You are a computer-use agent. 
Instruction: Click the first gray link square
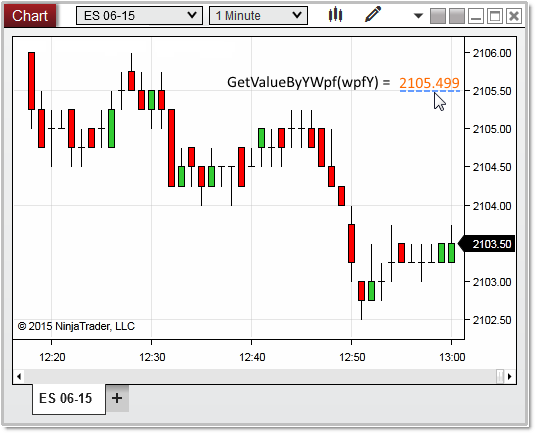pyautogui.click(x=438, y=16)
